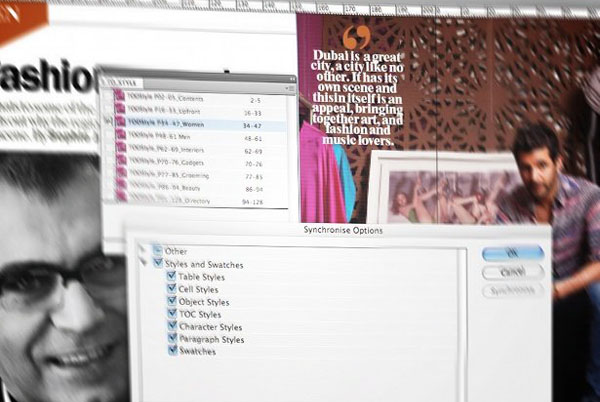Toggle the Character Styles checkbox
The image size is (600, 402).
pyautogui.click(x=172, y=327)
